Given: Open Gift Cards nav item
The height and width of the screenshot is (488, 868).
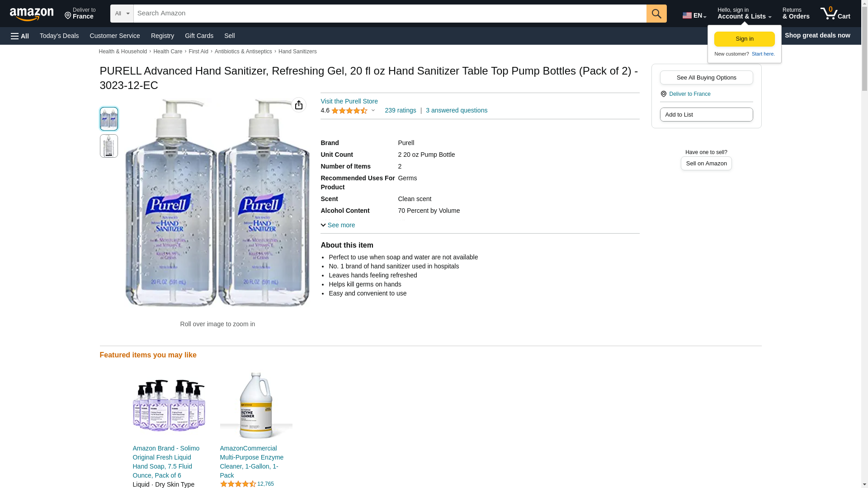Looking at the screenshot, I should click(199, 36).
